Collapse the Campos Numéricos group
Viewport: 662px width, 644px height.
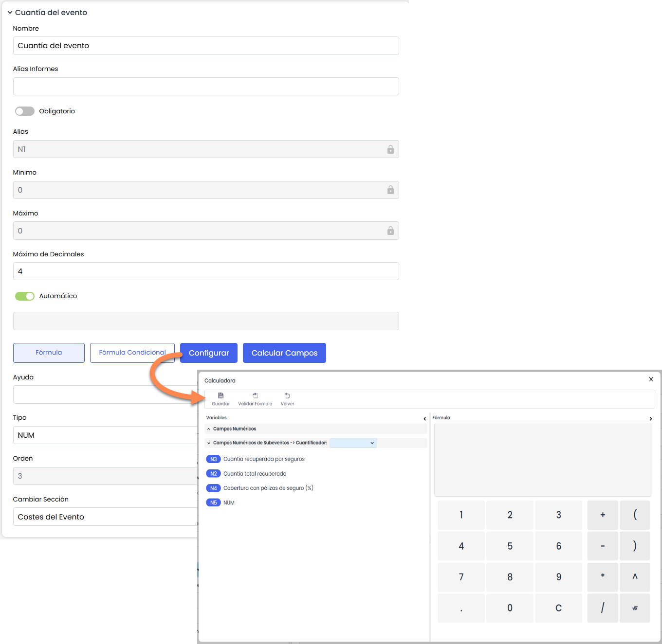(x=209, y=429)
